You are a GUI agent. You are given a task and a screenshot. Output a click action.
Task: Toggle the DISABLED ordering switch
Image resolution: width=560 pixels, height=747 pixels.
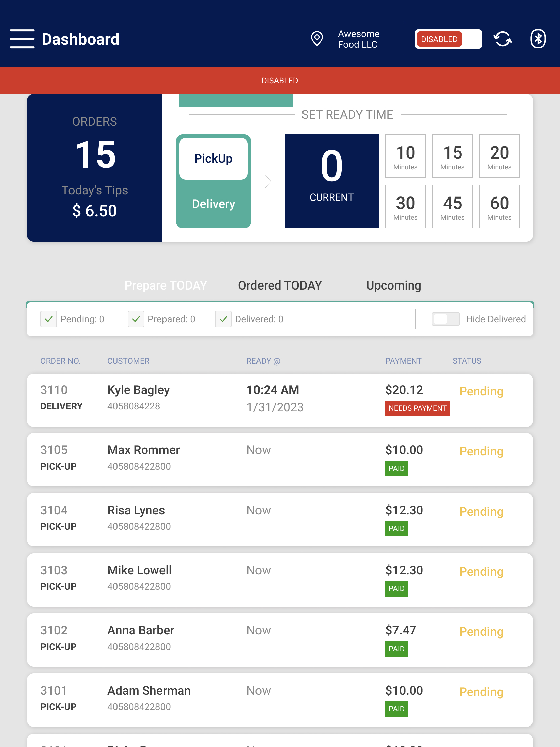(448, 39)
